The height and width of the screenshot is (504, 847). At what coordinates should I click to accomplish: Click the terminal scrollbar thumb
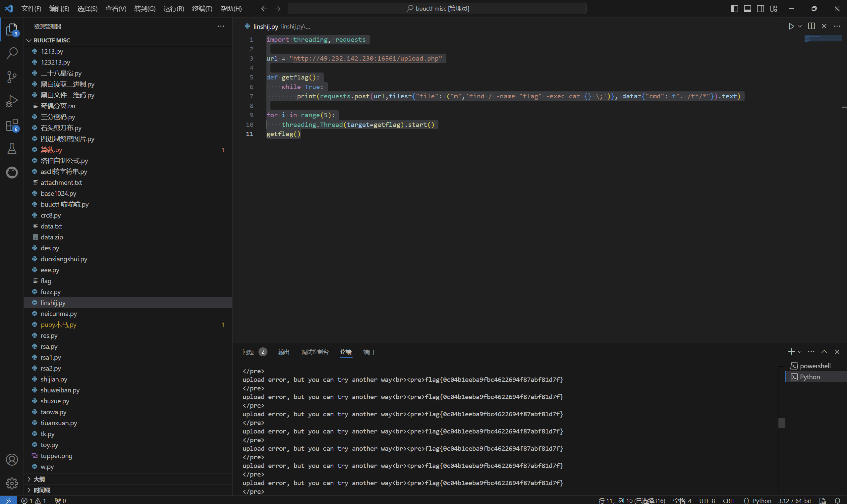tap(781, 423)
